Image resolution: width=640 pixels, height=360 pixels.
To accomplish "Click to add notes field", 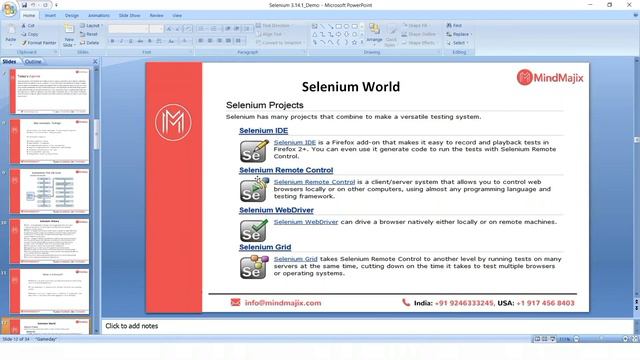I will coord(367,326).
